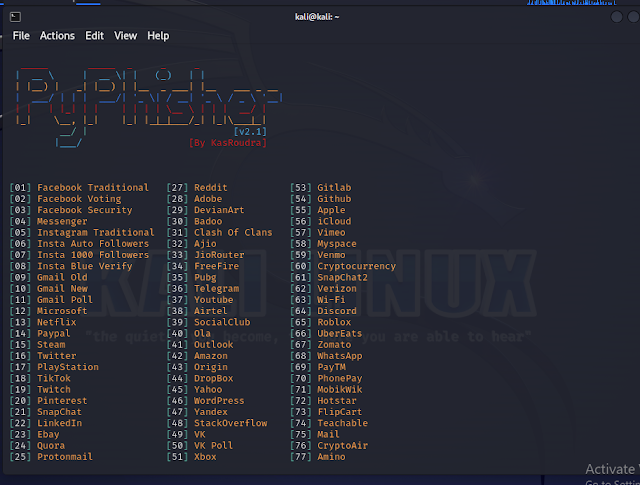Click 'PhonePay' option 70
Screen dimensions: 640x485
(340, 378)
